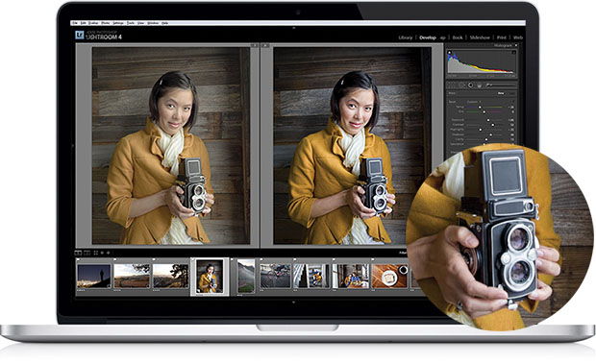This screenshot has width=596, height=364.
Task: Open the Settings menu
Action: (x=118, y=23)
